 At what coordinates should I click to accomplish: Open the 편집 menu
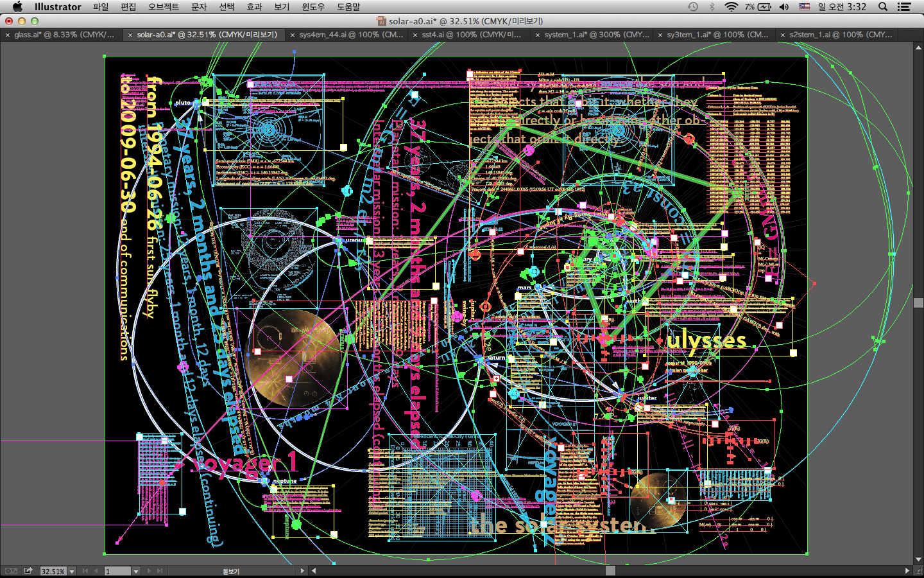128,6
